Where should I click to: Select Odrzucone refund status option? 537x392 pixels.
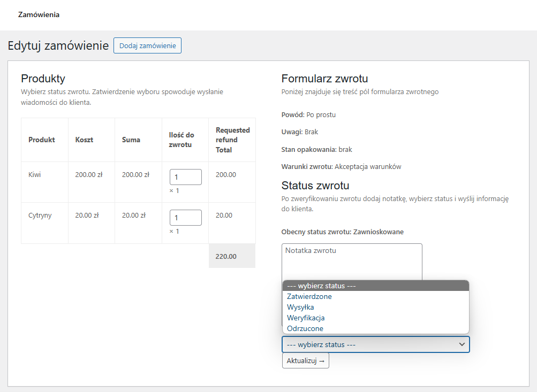[x=305, y=328]
